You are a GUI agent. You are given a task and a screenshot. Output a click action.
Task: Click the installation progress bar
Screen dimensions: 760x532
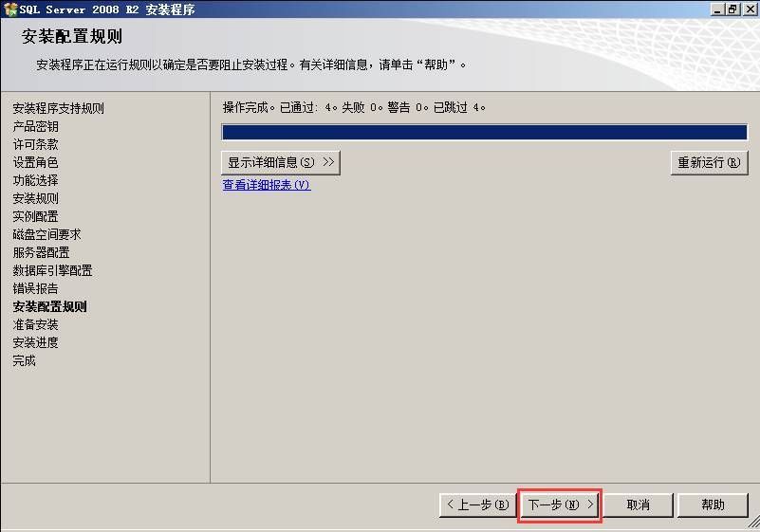(484, 132)
